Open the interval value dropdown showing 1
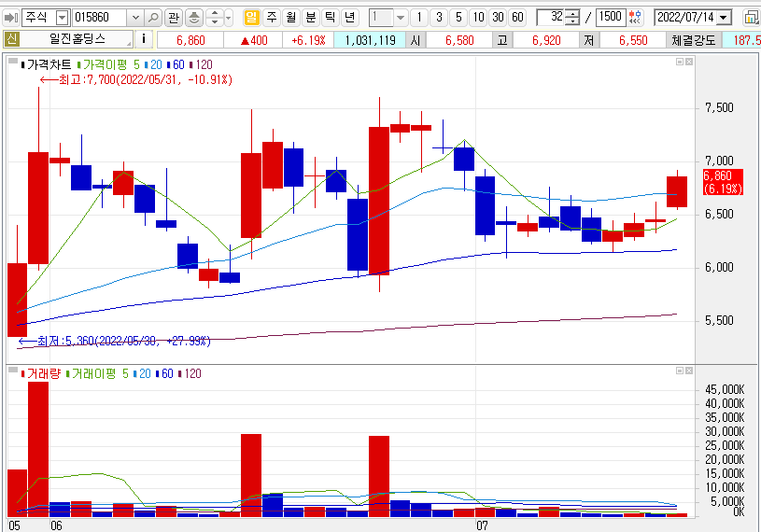The image size is (761, 532). (x=400, y=18)
